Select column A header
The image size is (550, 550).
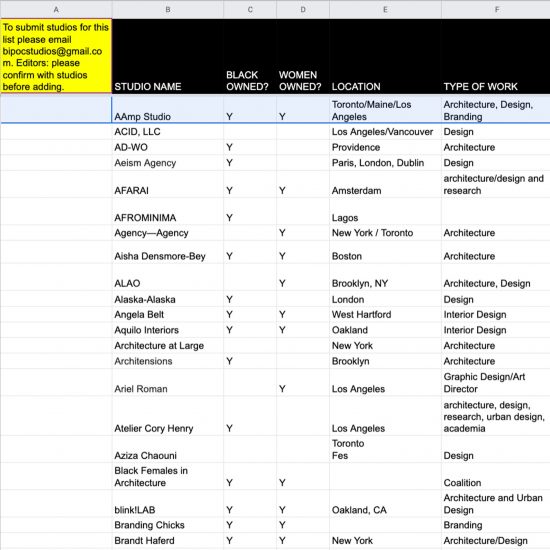56,9
